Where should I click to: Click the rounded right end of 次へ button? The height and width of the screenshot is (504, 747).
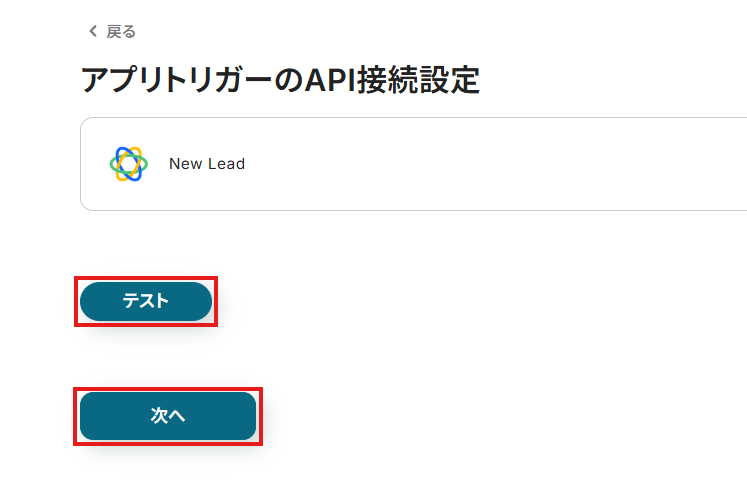coord(247,416)
